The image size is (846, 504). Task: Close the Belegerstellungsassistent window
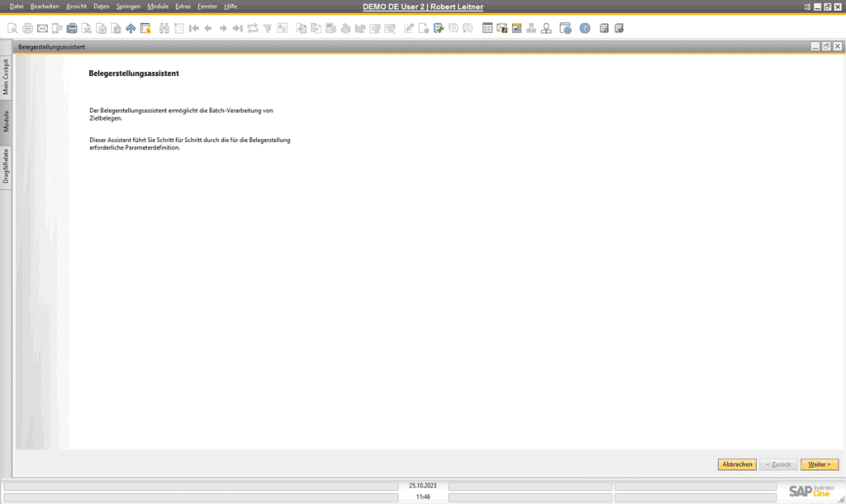[838, 47]
